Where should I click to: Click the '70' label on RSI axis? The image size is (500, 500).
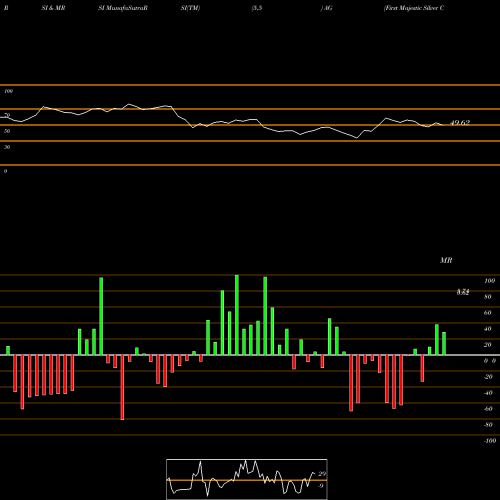coord(7,115)
